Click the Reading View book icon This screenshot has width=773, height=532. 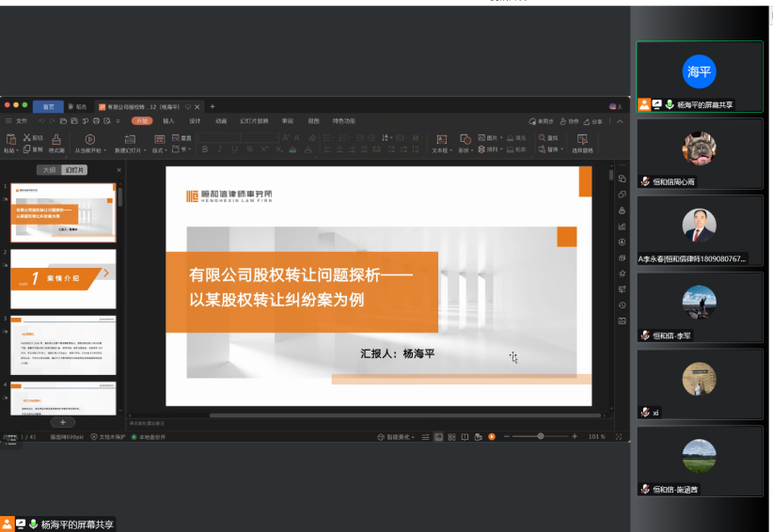(465, 437)
